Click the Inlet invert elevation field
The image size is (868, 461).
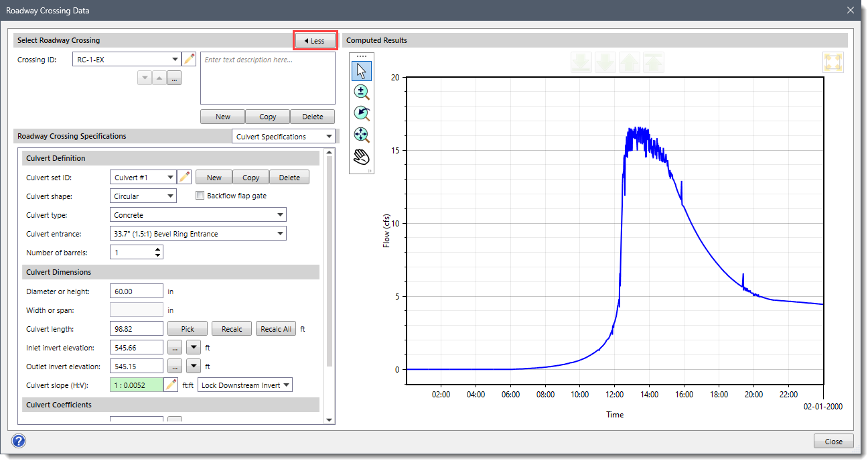click(x=137, y=348)
